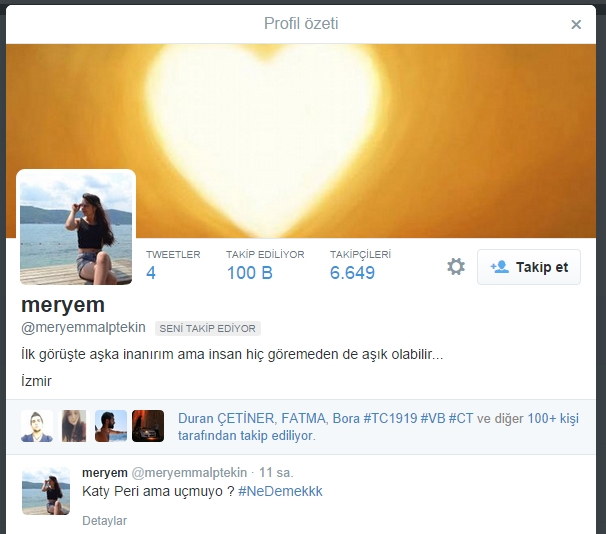Click the meryem display name heading
This screenshot has height=534, width=606.
click(63, 305)
